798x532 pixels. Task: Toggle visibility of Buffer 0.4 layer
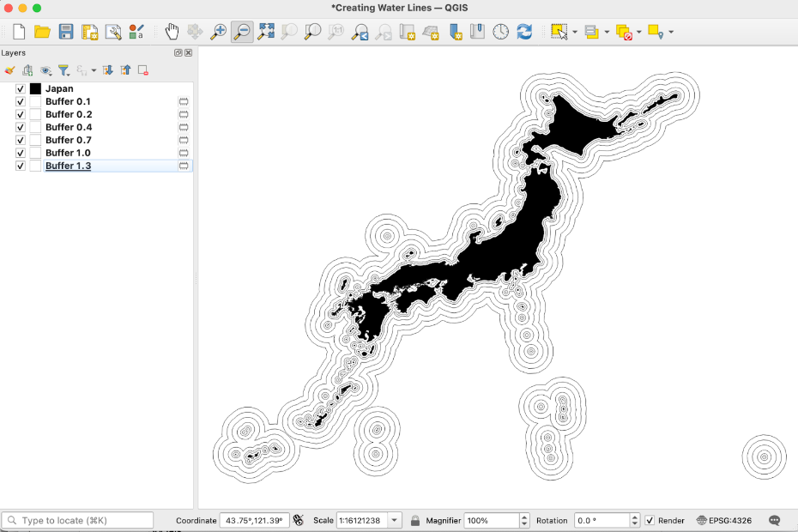click(21, 127)
